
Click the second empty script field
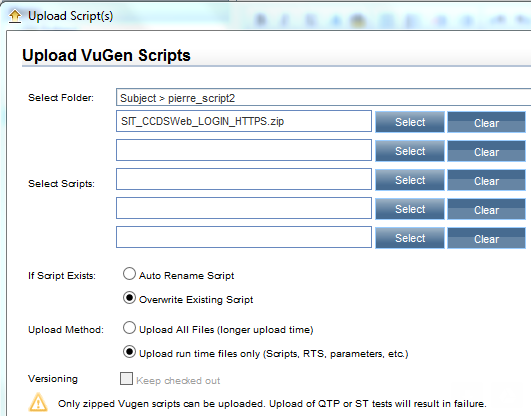[x=244, y=150]
